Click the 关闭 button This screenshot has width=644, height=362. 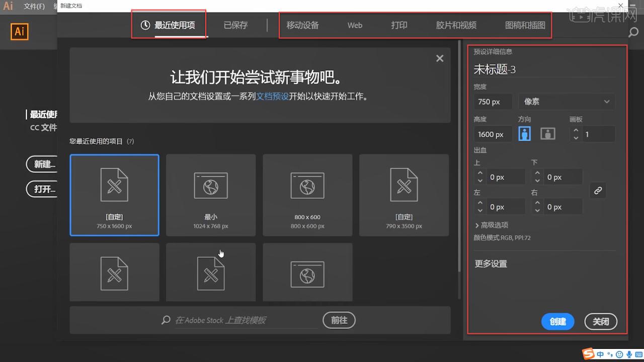pos(601,322)
